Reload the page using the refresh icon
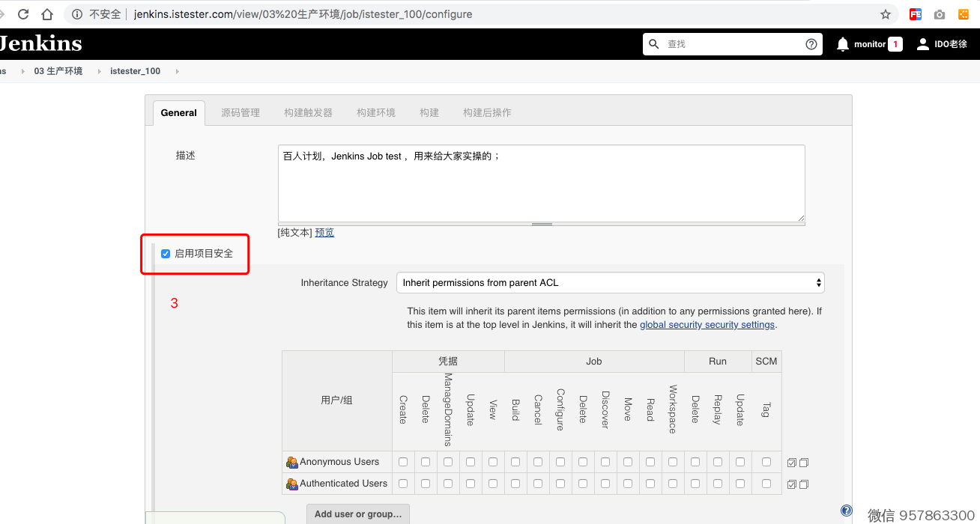The width and height of the screenshot is (980, 524). click(x=23, y=14)
